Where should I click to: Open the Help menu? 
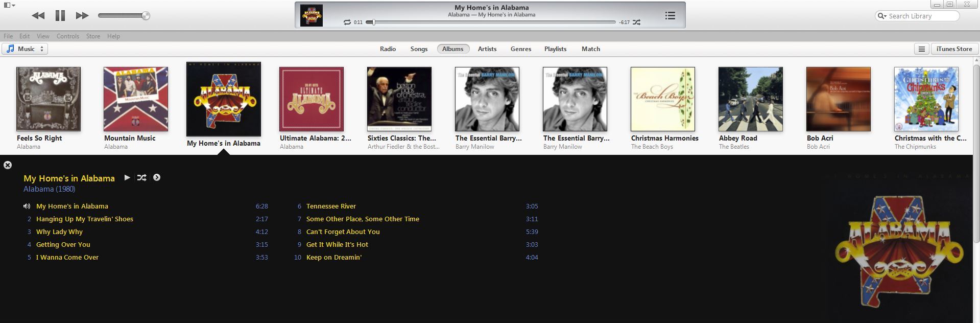pyautogui.click(x=113, y=36)
